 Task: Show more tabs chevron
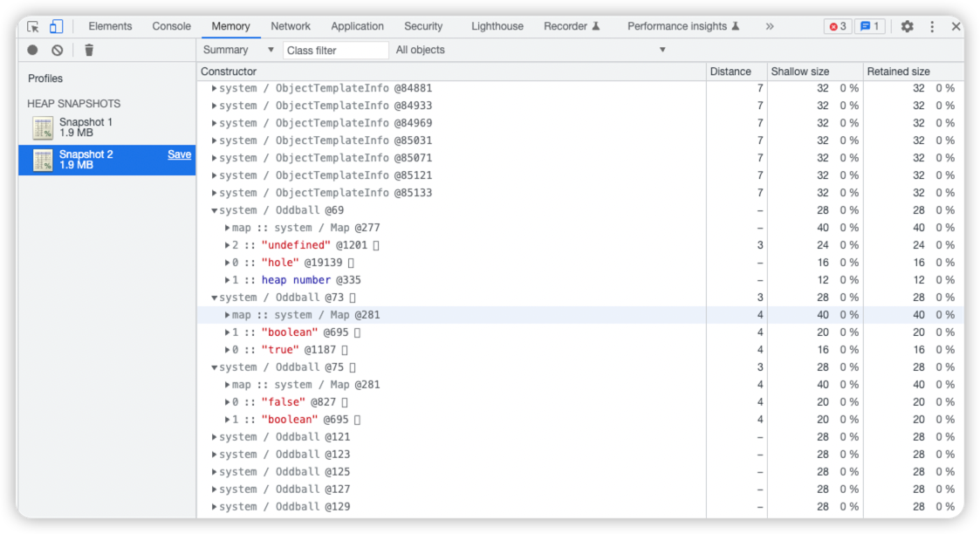coord(770,26)
